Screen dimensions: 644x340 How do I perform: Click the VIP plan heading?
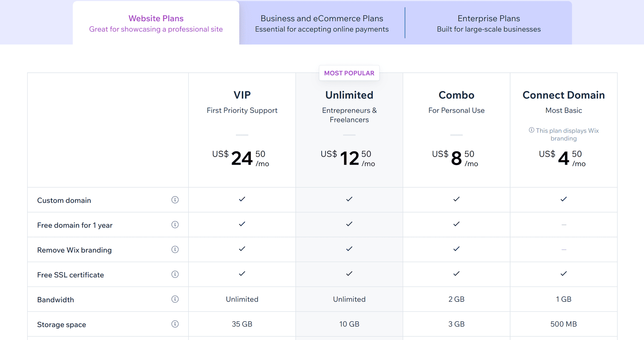[242, 95]
